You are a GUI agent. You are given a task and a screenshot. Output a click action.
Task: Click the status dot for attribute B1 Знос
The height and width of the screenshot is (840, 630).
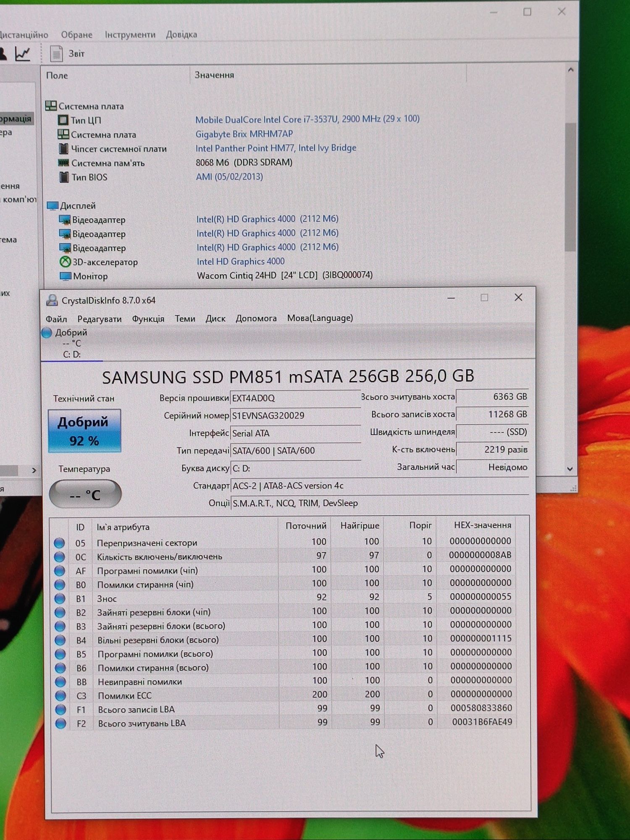click(x=60, y=598)
